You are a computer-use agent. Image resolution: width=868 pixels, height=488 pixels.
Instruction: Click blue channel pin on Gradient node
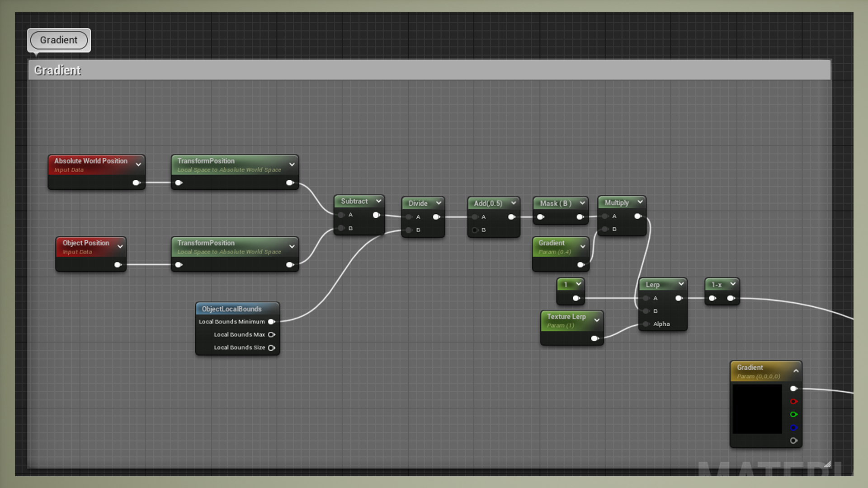(793, 428)
